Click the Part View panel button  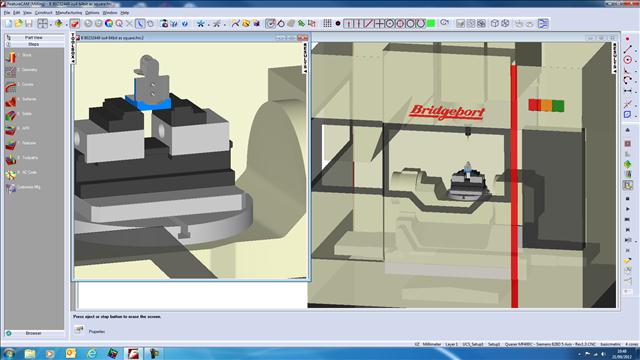tap(34, 38)
